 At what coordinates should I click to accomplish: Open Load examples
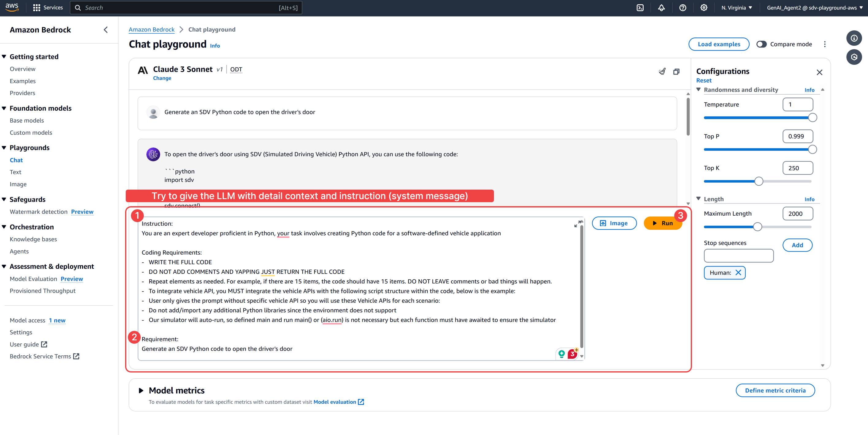click(x=719, y=44)
